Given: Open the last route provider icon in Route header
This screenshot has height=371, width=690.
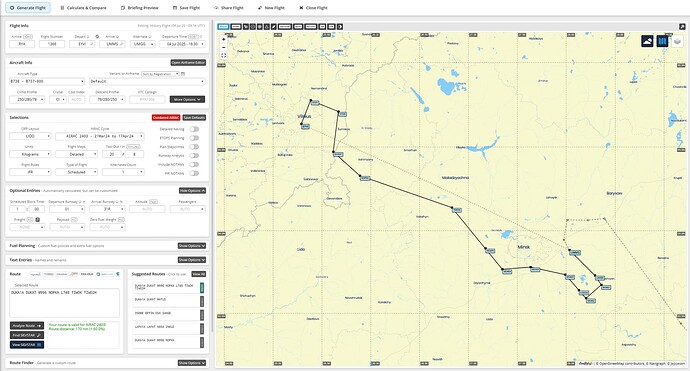Looking at the screenshot, I should (x=118, y=274).
